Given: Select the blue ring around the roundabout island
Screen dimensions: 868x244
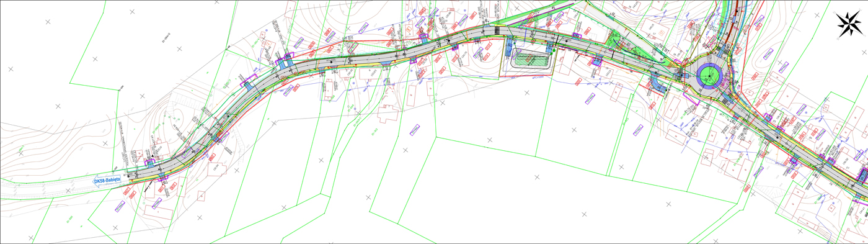Looking at the screenshot, I should point(709,76).
